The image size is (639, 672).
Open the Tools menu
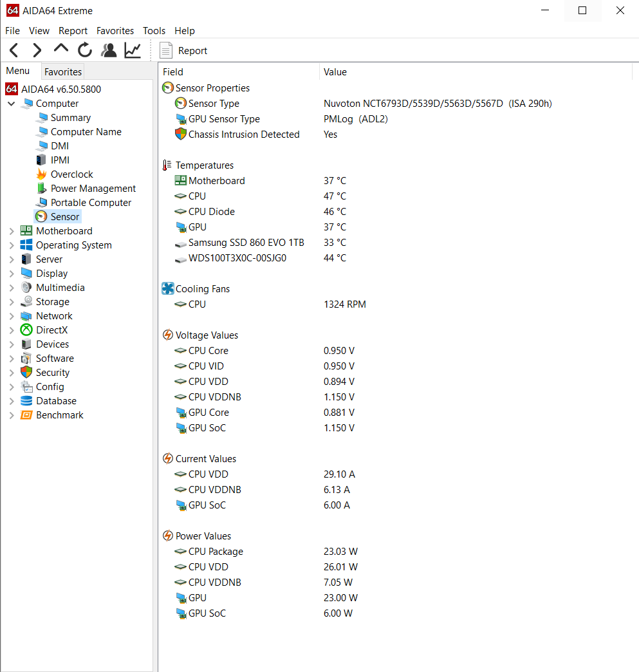pos(154,31)
